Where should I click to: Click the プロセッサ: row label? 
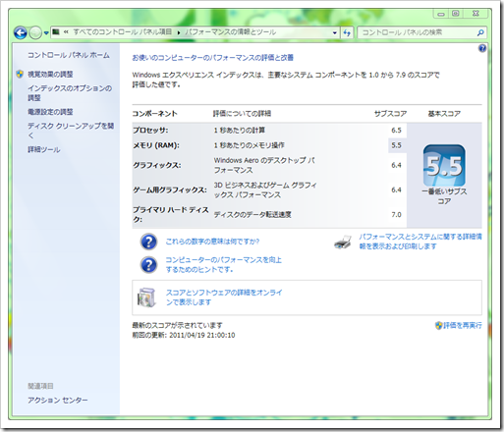point(150,131)
